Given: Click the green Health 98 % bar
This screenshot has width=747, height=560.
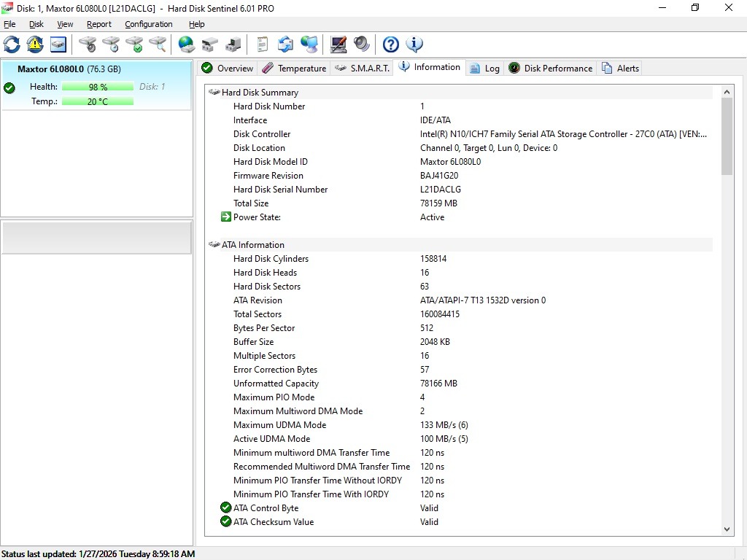Looking at the screenshot, I should (98, 87).
